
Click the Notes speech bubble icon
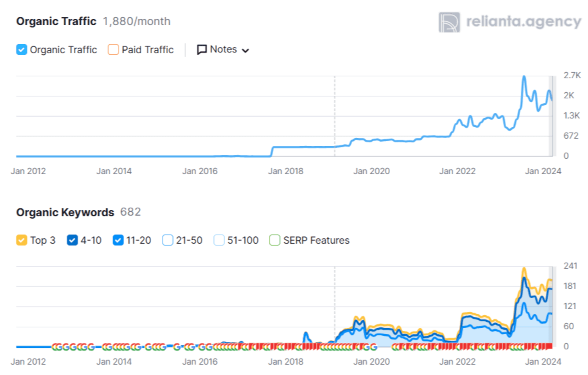pyautogui.click(x=202, y=49)
